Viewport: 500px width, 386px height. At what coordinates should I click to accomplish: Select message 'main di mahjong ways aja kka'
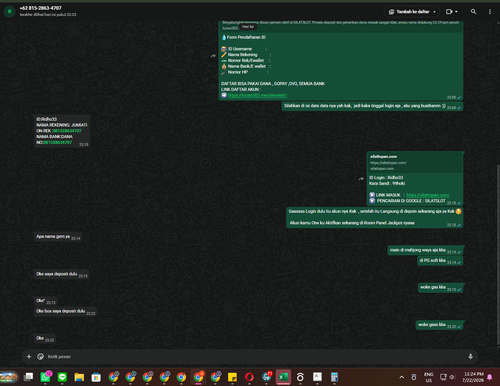425,250
